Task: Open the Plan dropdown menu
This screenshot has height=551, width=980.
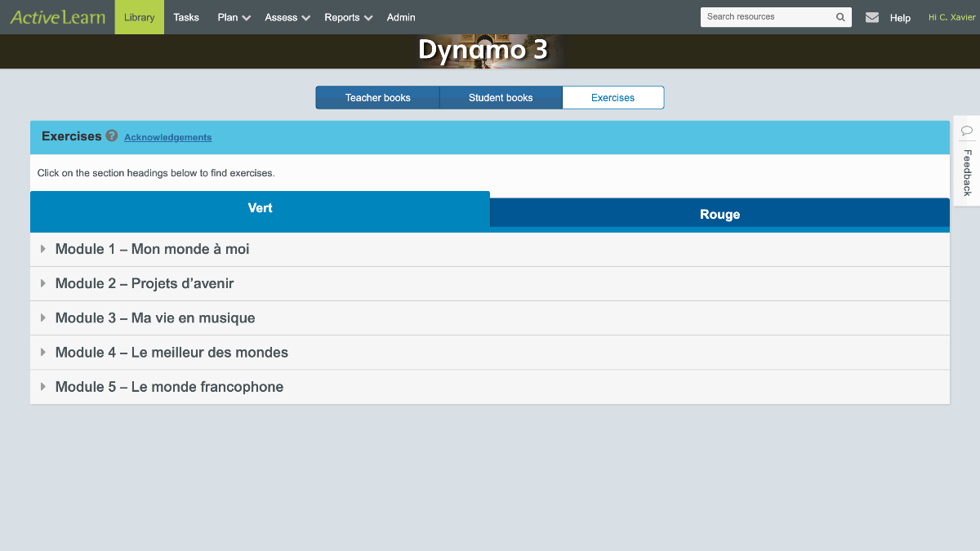Action: [x=234, y=17]
